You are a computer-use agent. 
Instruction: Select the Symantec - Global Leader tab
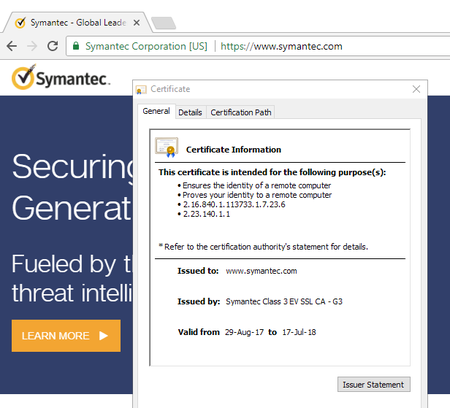coord(78,23)
